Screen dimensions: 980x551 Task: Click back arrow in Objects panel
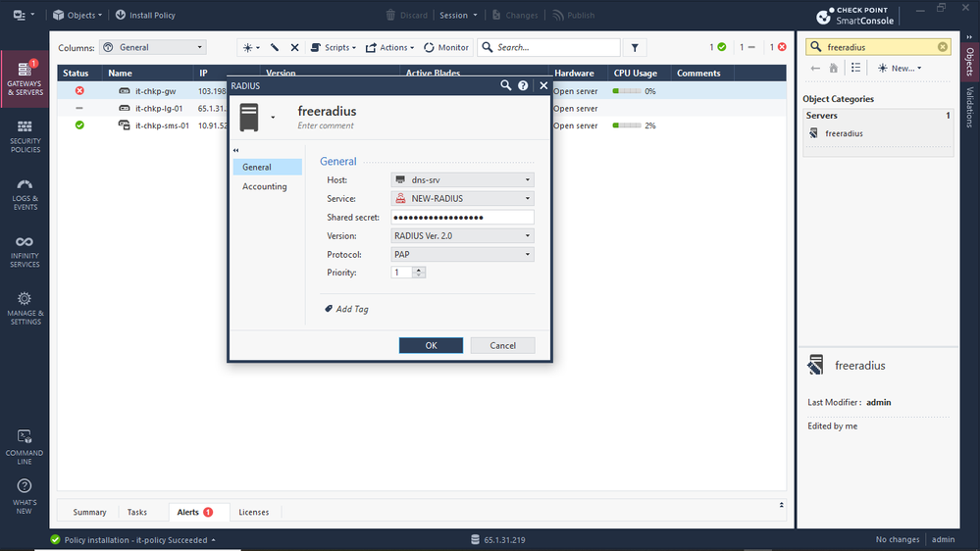coord(815,68)
